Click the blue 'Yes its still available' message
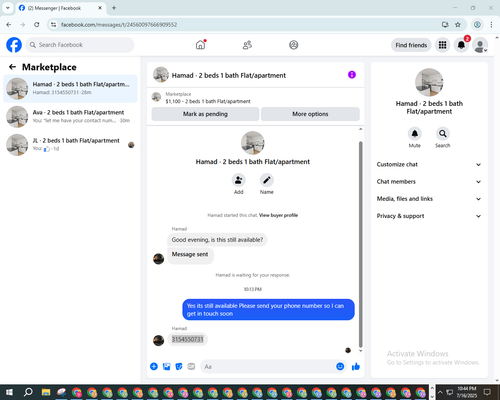The height and width of the screenshot is (400, 500). click(268, 310)
